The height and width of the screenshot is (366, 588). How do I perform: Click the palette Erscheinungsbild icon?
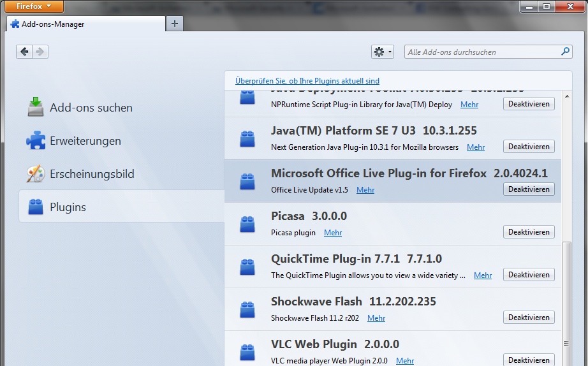pyautogui.click(x=36, y=173)
